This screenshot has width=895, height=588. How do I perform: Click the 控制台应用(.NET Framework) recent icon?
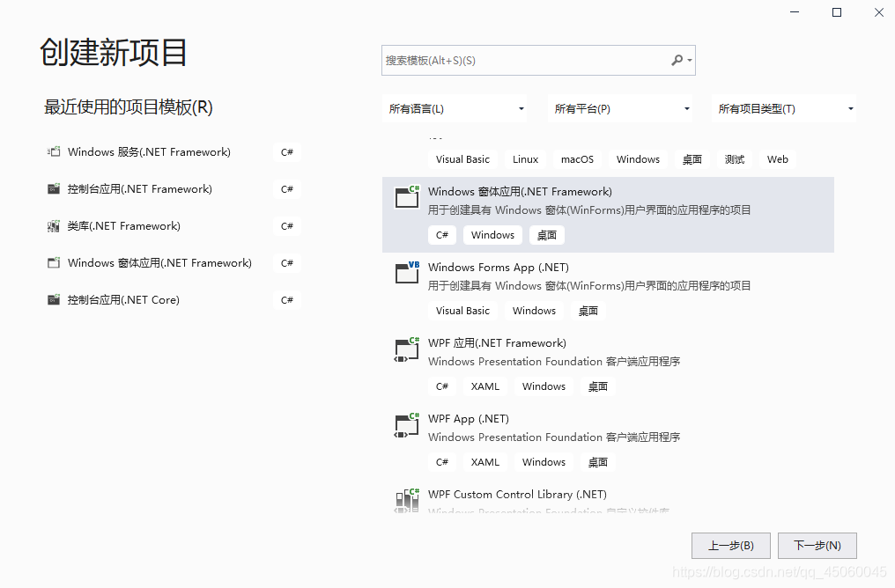54,188
